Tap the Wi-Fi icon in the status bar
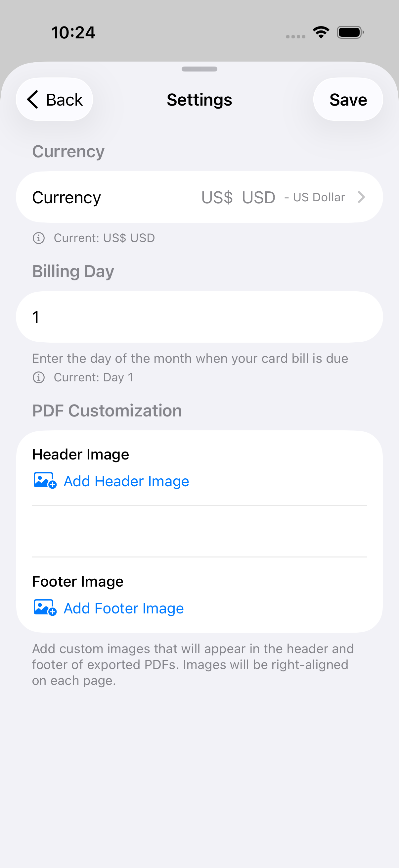Viewport: 399px width, 868px height. [x=321, y=32]
